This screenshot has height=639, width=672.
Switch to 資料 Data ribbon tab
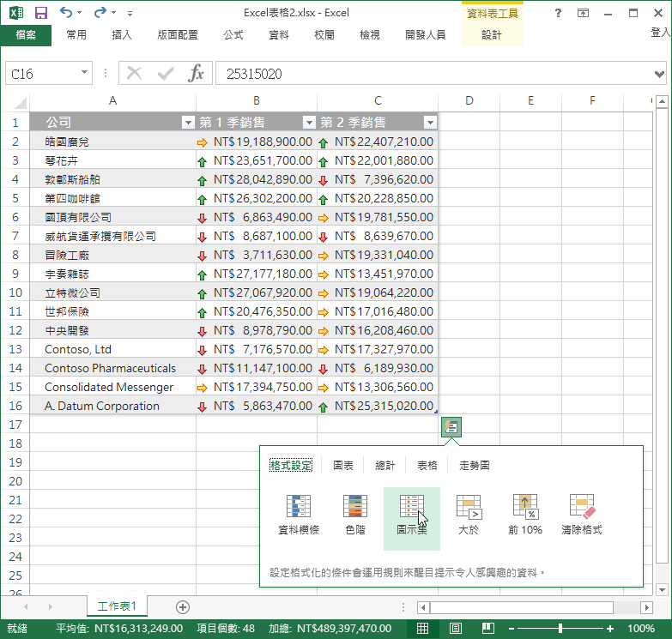point(279,35)
